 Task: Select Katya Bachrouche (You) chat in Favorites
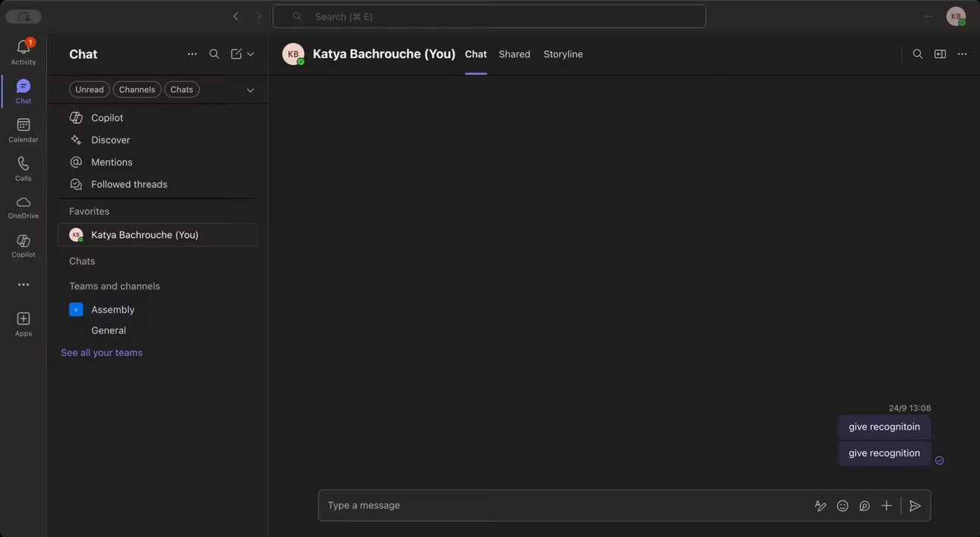158,235
